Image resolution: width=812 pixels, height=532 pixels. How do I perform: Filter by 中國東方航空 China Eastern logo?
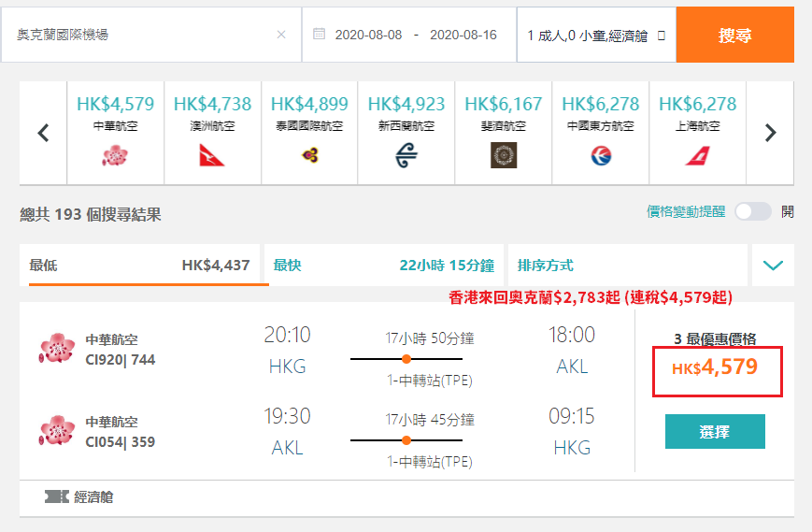tap(601, 155)
